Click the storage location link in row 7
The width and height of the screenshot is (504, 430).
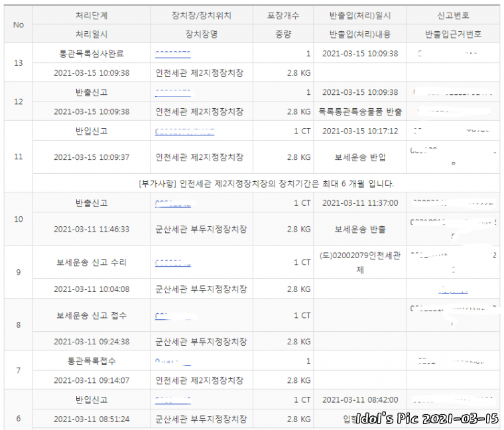coord(172,361)
